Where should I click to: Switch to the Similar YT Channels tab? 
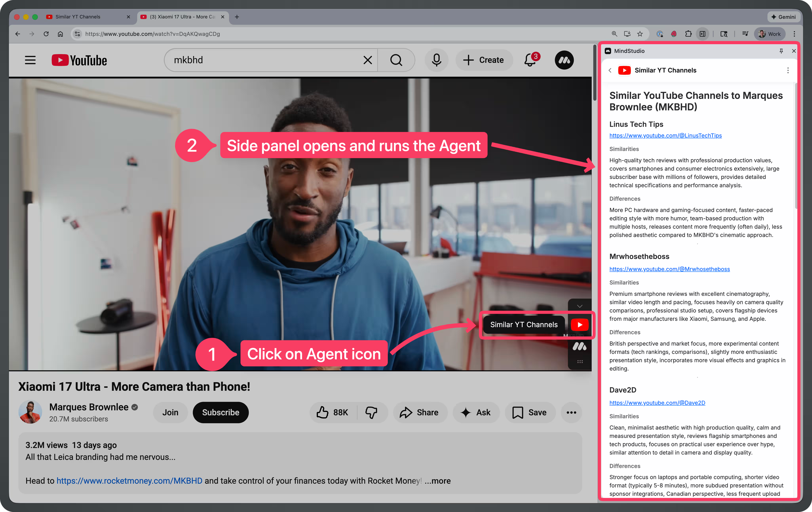coord(78,16)
